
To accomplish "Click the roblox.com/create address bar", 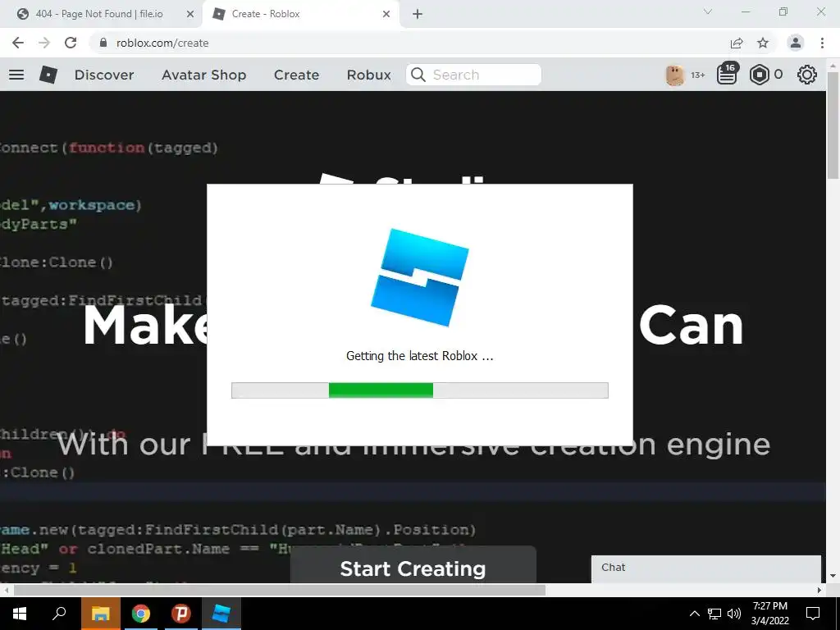I will 162,43.
